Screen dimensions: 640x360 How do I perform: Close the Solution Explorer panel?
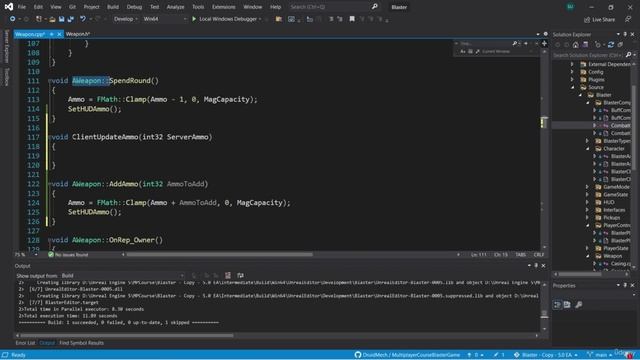pos(632,34)
